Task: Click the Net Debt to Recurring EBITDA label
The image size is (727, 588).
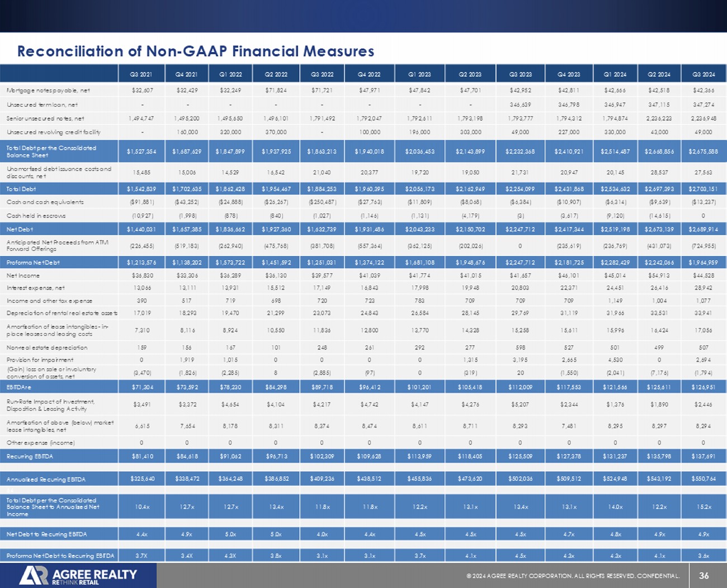Action: [46, 534]
